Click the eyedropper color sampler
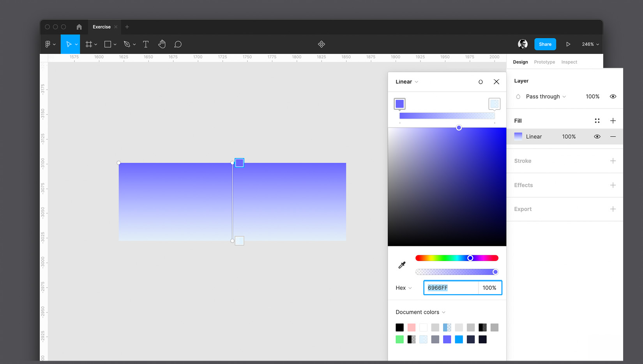Image resolution: width=643 pixels, height=364 pixels. (402, 265)
